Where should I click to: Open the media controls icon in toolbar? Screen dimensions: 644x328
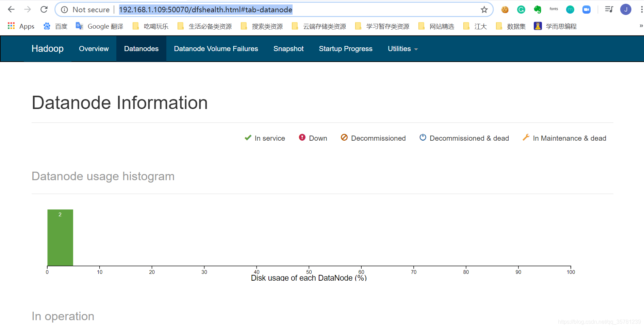609,9
